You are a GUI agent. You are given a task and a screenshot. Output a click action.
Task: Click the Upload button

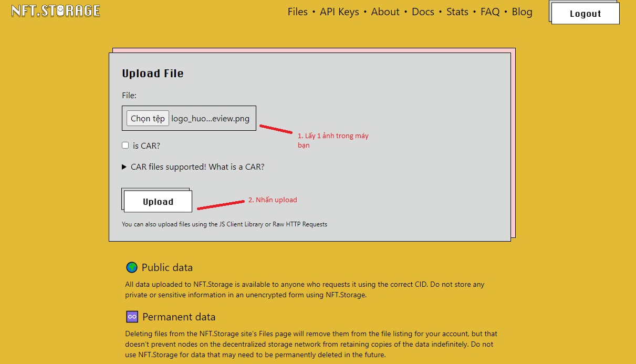[x=158, y=202]
